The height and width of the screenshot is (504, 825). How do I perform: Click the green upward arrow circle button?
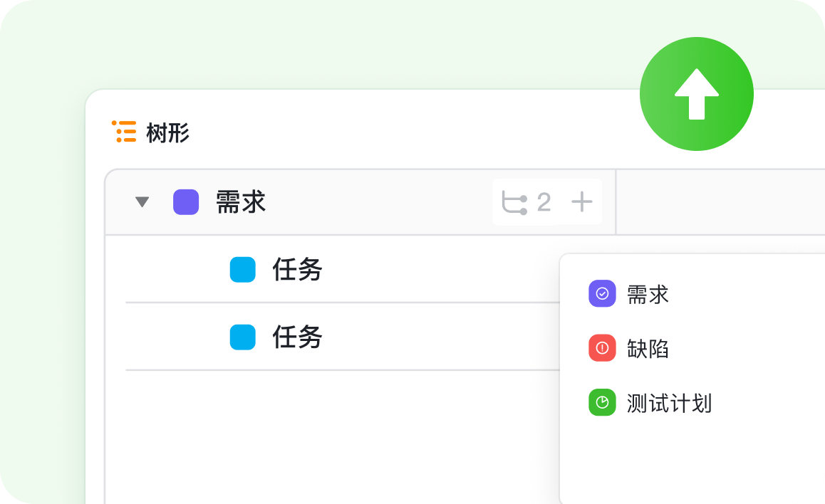[x=696, y=94]
